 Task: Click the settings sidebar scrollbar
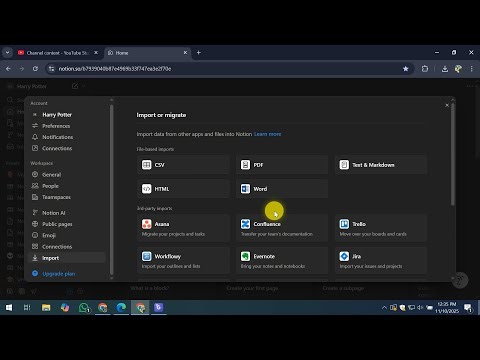pyautogui.click(x=111, y=189)
